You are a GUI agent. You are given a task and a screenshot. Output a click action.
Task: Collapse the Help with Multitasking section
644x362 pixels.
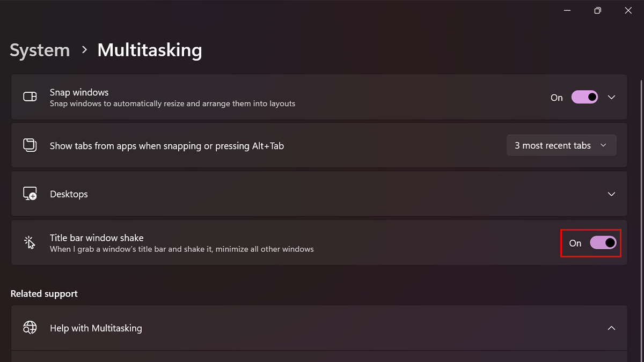(x=611, y=328)
